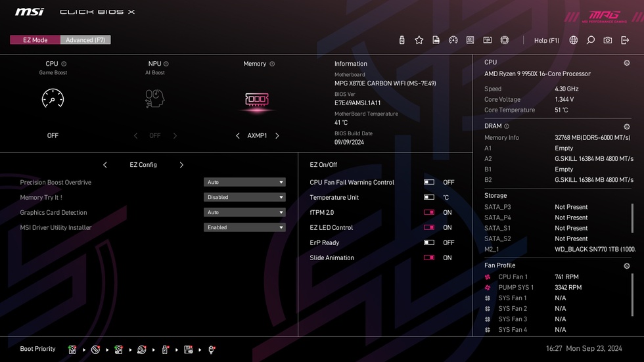Image resolution: width=644 pixels, height=362 pixels.
Task: Click the CPU Game Boost gauge icon
Action: (53, 99)
